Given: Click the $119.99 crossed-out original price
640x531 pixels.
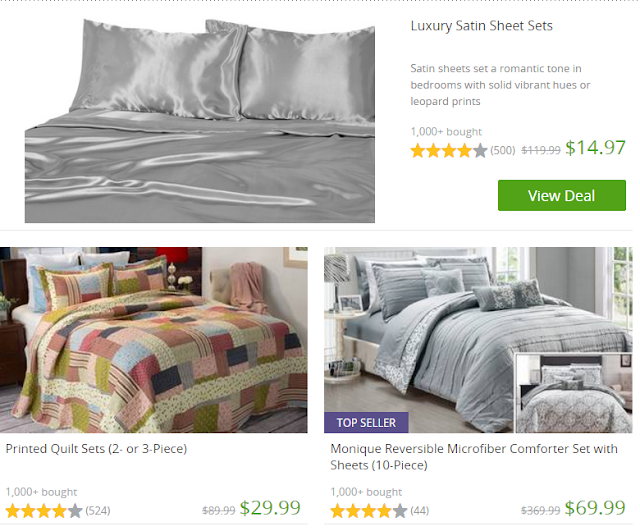Looking at the screenshot, I should tap(541, 150).
